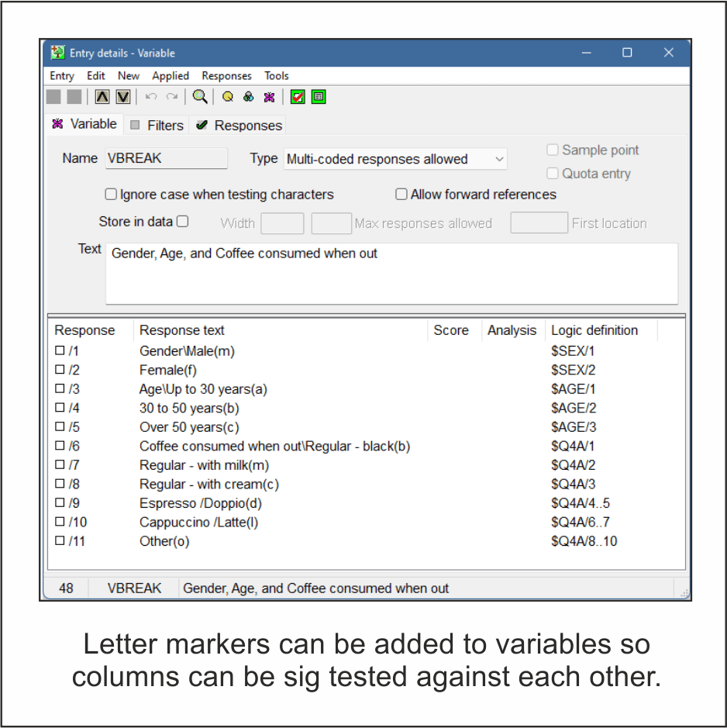Open the Edit menu
This screenshot has width=727, height=728.
click(x=95, y=76)
